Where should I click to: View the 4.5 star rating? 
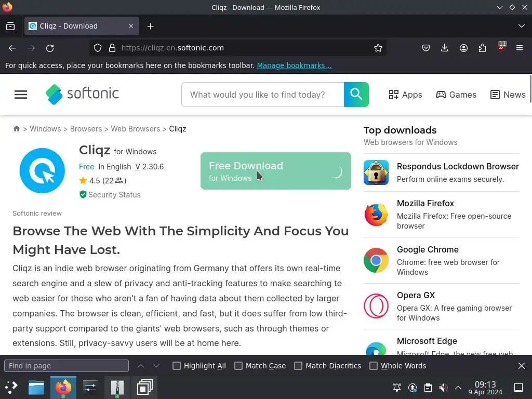click(x=103, y=180)
